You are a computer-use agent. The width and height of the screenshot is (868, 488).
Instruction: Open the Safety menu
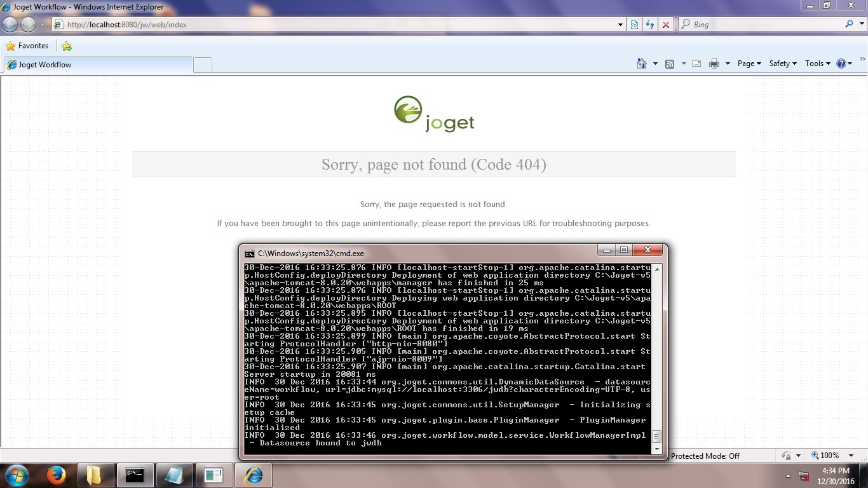click(x=783, y=64)
